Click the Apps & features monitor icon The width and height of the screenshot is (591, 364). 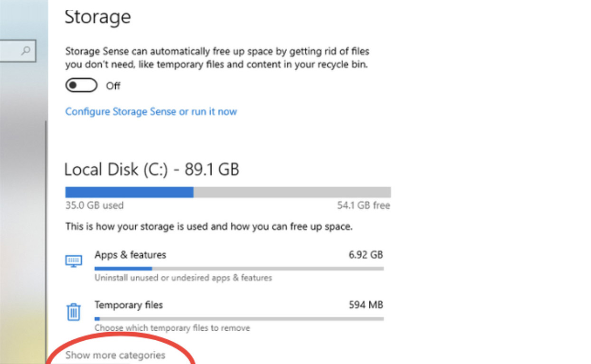(74, 261)
